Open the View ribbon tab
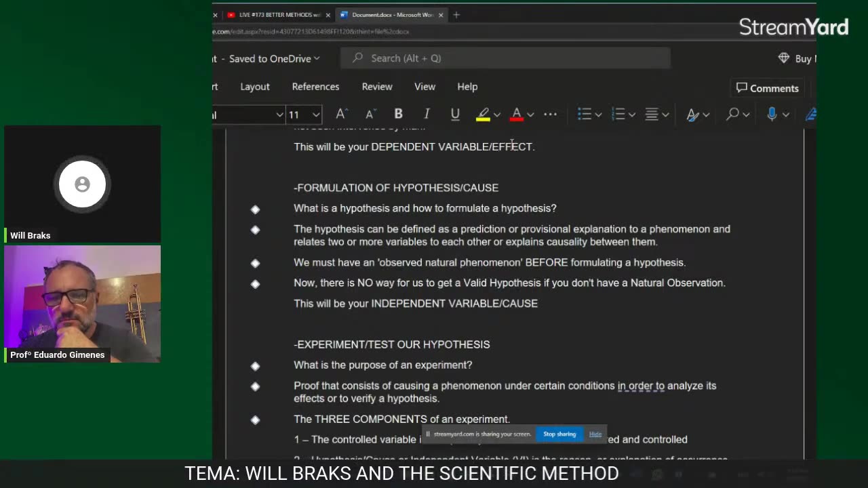Screen dimensions: 868x488 click(x=425, y=87)
